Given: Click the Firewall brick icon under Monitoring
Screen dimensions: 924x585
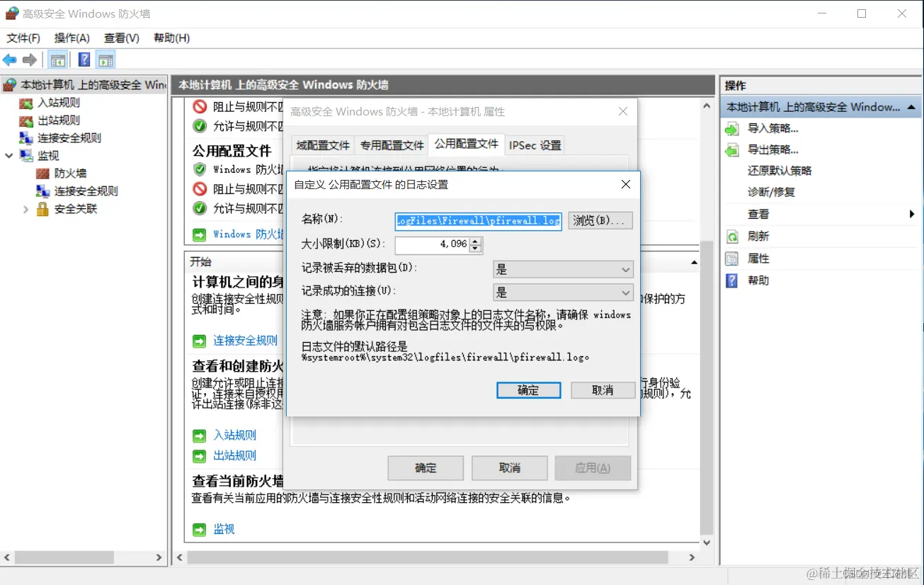Looking at the screenshot, I should (x=42, y=174).
